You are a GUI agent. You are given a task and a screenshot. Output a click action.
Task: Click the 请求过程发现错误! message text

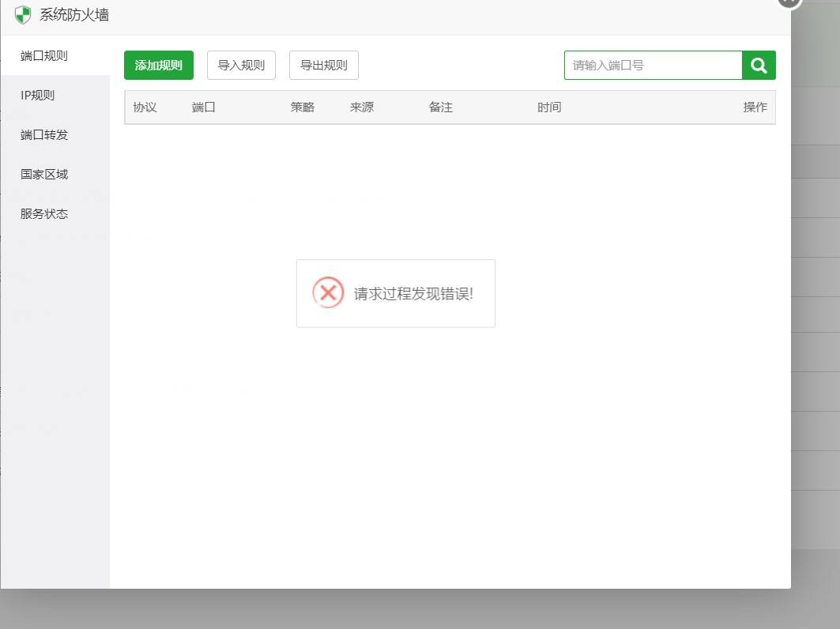coord(413,294)
